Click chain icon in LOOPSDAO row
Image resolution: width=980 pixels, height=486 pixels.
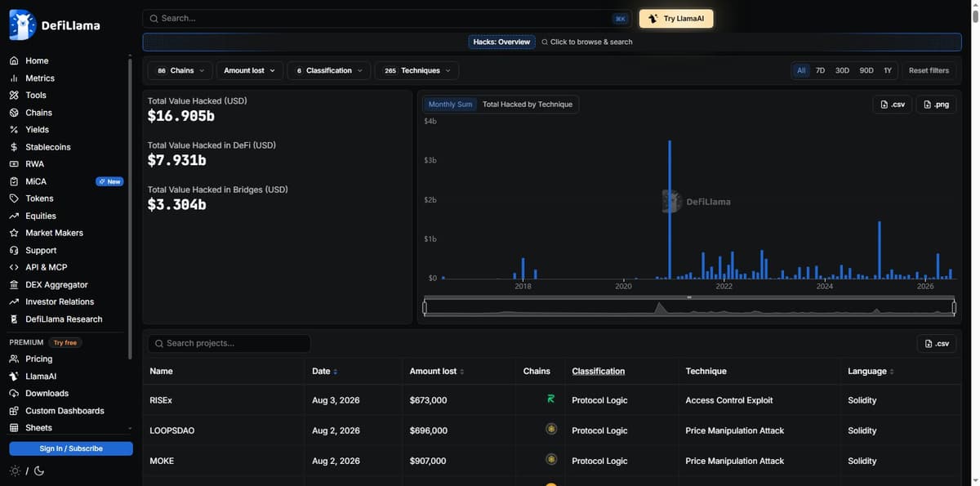(x=551, y=428)
